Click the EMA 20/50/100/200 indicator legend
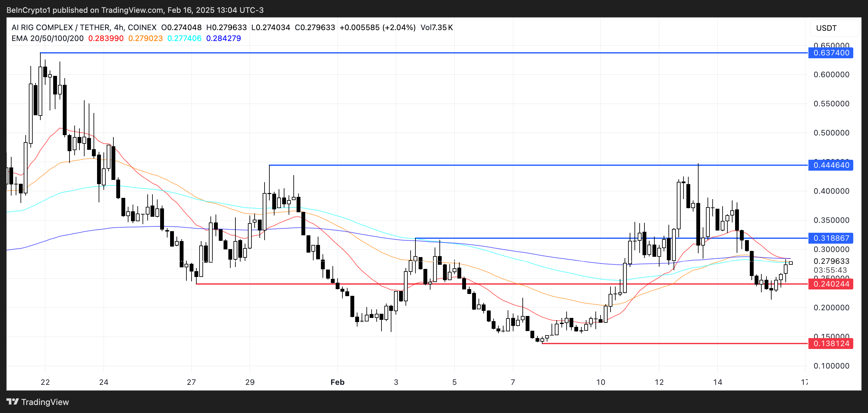868x413 pixels. (x=47, y=38)
